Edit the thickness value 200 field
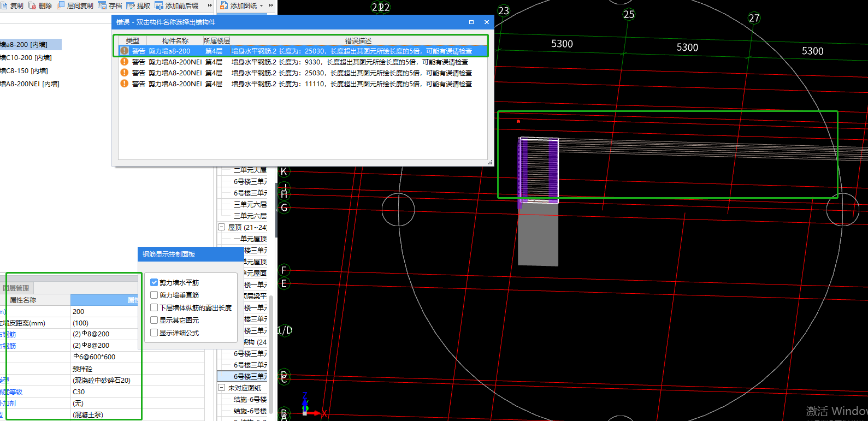 (104, 311)
